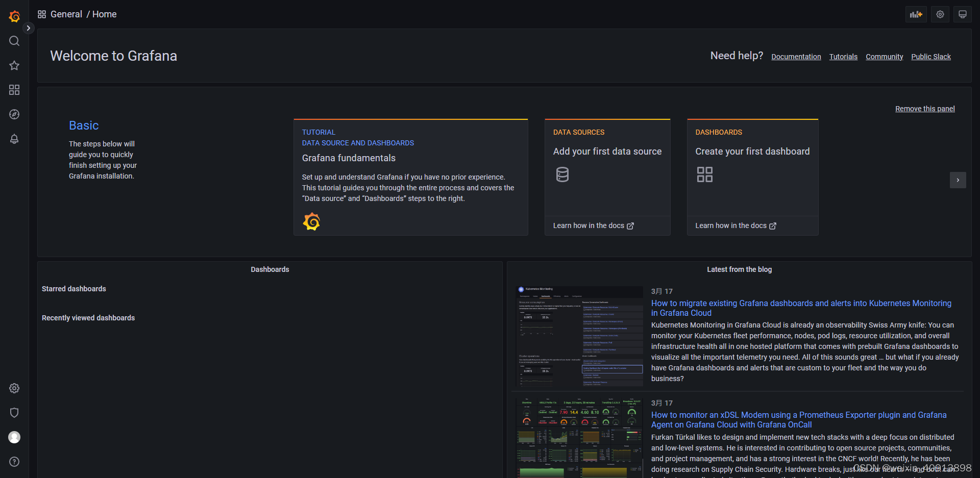Click Welcome to Grafana title

113,56
